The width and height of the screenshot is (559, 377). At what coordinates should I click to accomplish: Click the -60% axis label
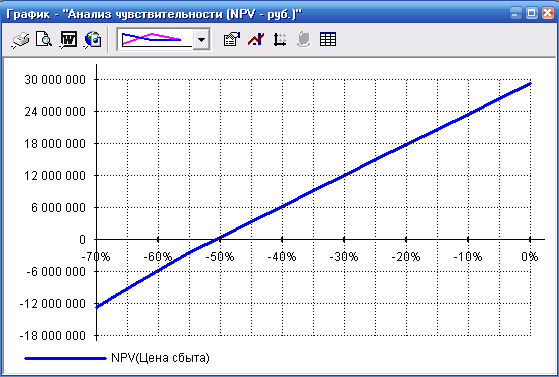158,256
